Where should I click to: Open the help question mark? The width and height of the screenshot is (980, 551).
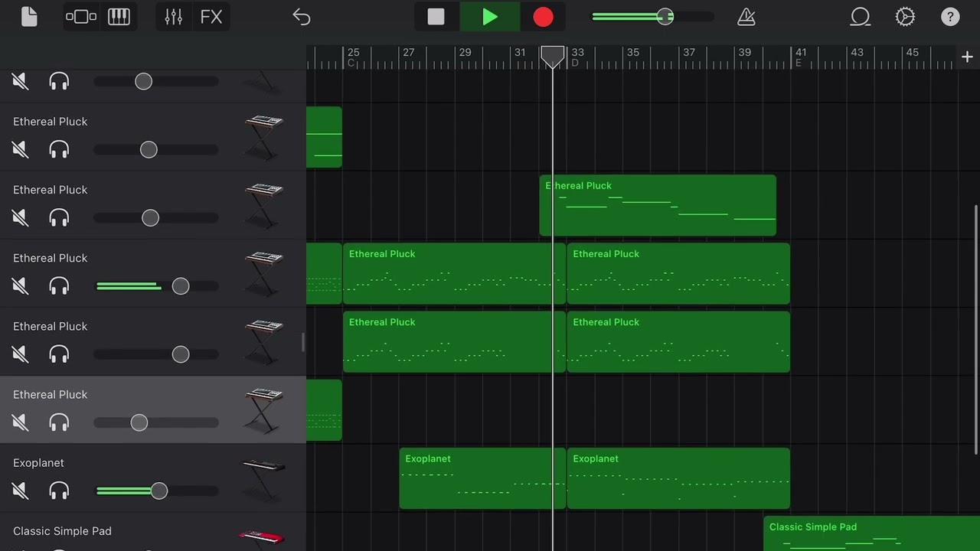[950, 17]
